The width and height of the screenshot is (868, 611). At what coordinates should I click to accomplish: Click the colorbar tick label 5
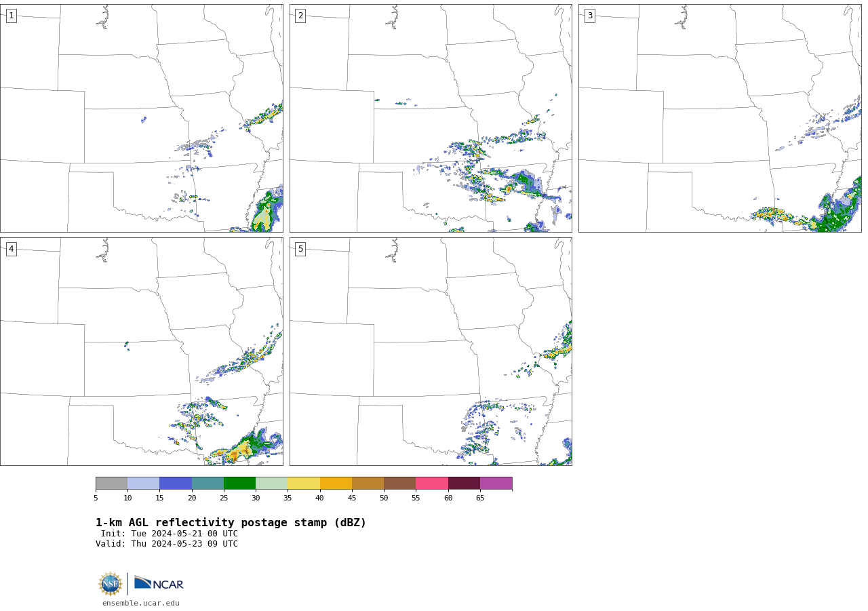point(96,498)
